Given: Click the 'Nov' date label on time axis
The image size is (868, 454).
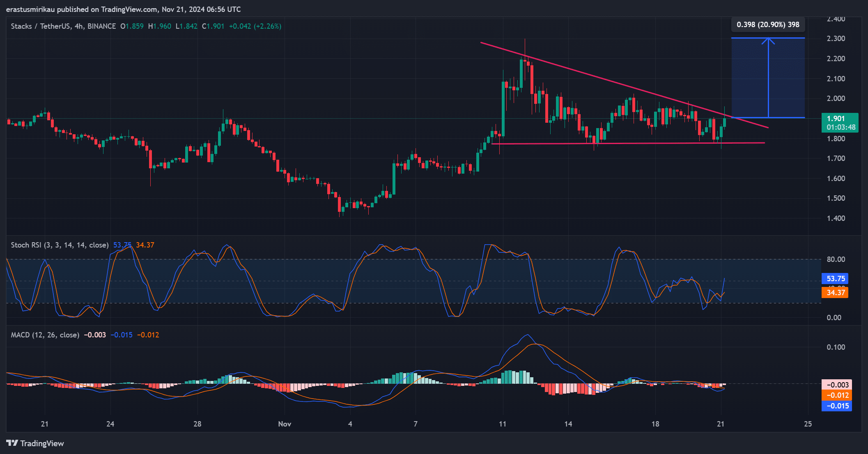Looking at the screenshot, I should [285, 424].
